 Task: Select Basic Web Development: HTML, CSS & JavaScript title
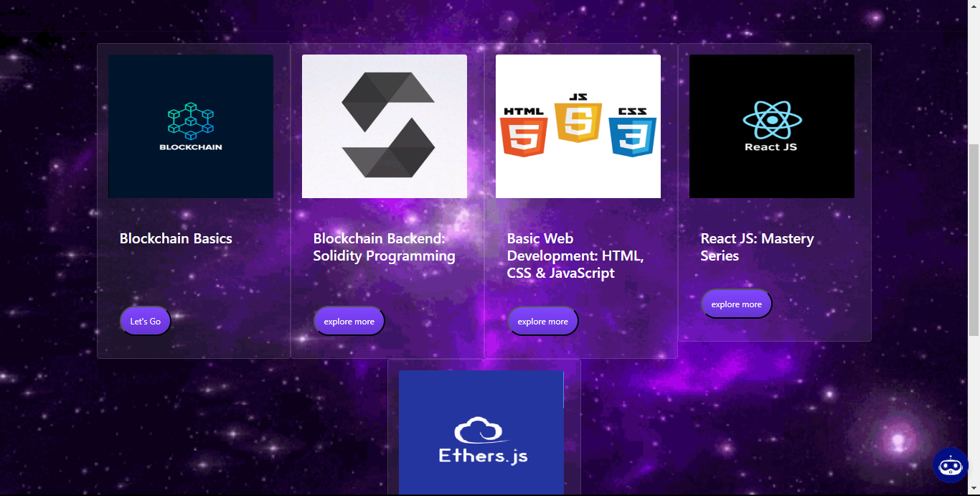point(576,256)
